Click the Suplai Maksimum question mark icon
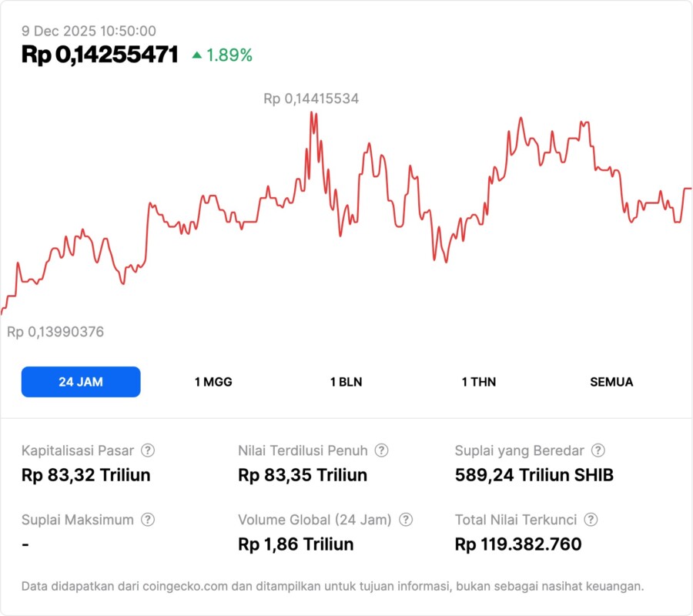 pyautogui.click(x=148, y=520)
